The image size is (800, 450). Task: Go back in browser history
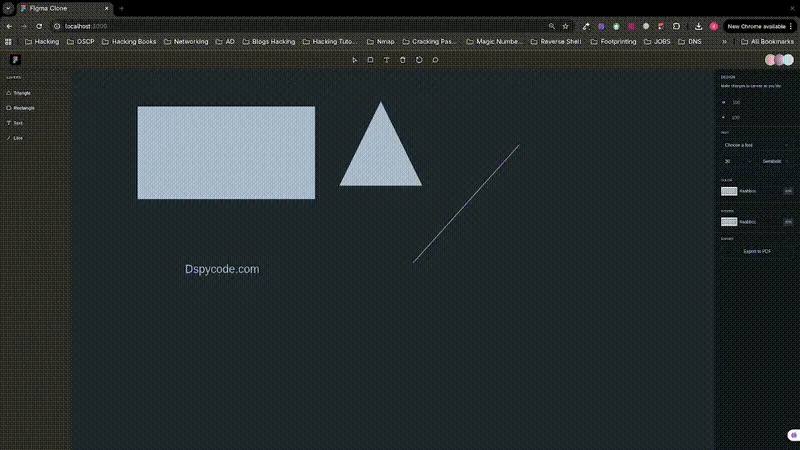point(9,26)
